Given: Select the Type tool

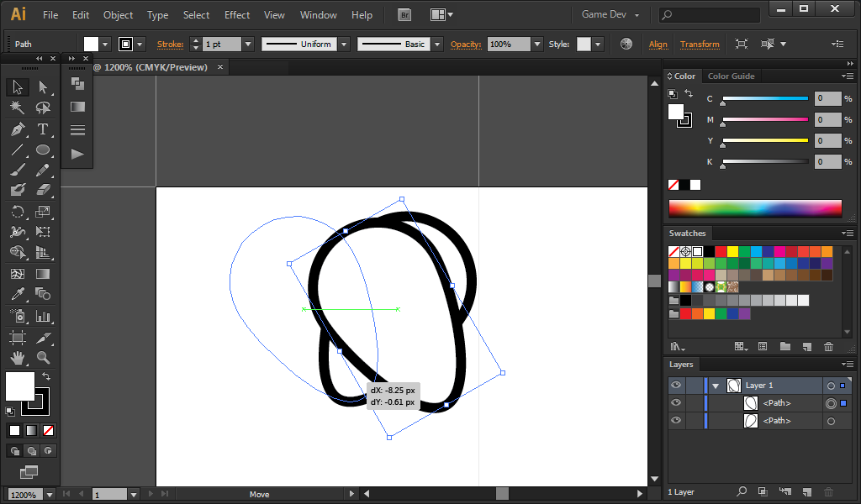Looking at the screenshot, I should pyautogui.click(x=43, y=129).
